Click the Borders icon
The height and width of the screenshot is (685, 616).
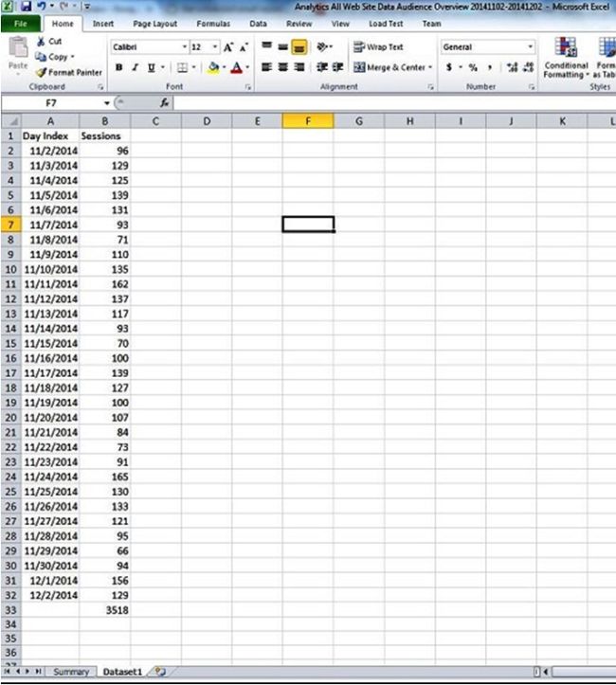point(182,67)
